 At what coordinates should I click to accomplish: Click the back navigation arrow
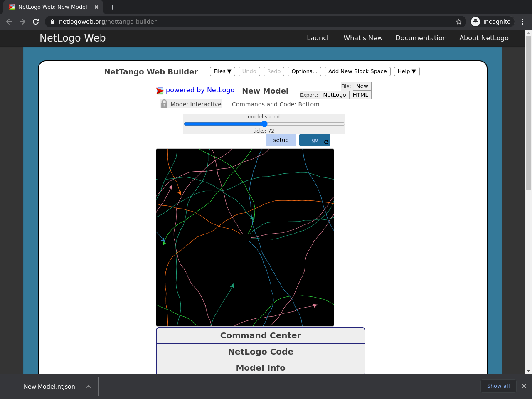[9, 22]
